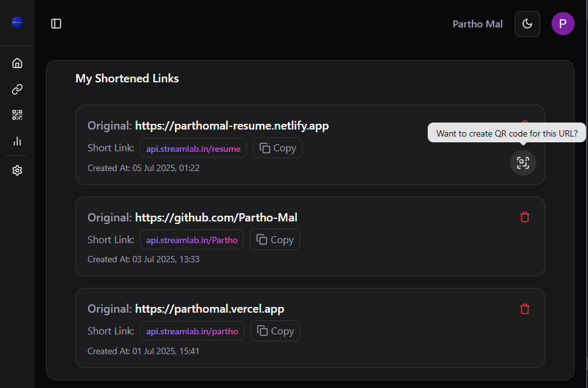The width and height of the screenshot is (588, 388).
Task: View analytics via the bar chart icon
Action: pyautogui.click(x=17, y=141)
